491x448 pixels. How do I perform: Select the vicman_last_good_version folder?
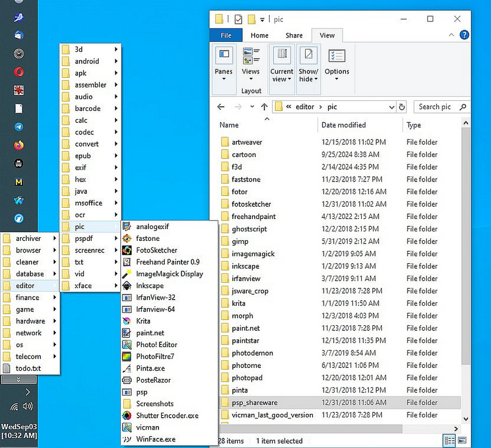point(340,415)
